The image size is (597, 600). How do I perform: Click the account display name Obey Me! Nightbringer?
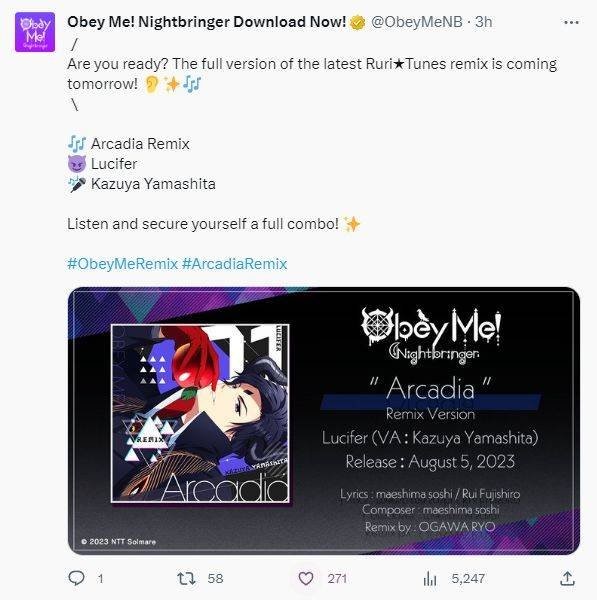tap(207, 22)
